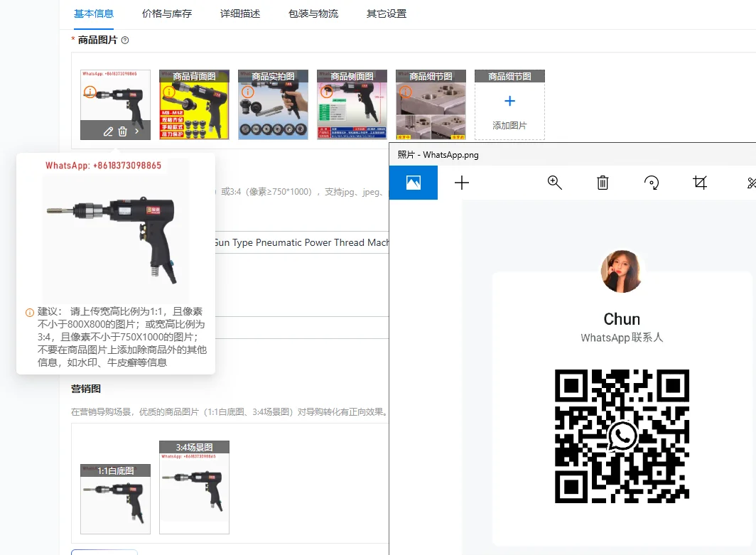
Task: Select the 其它设置 tab
Action: (x=387, y=14)
